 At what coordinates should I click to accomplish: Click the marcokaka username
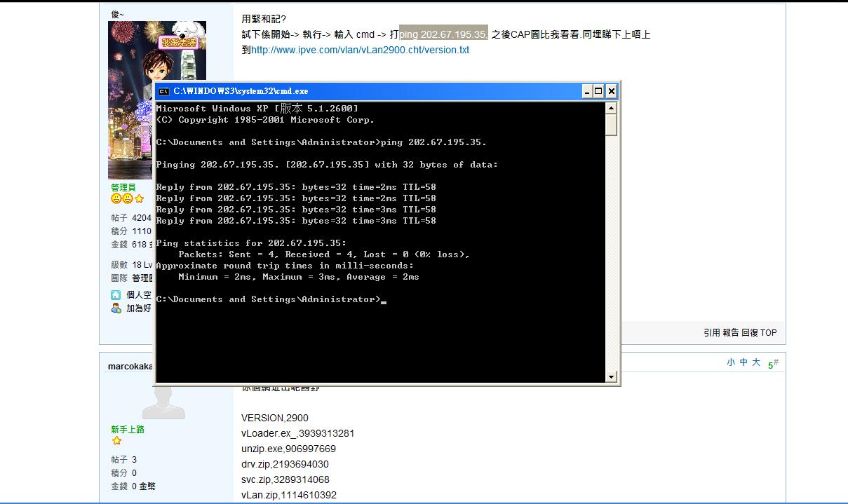[x=130, y=367]
